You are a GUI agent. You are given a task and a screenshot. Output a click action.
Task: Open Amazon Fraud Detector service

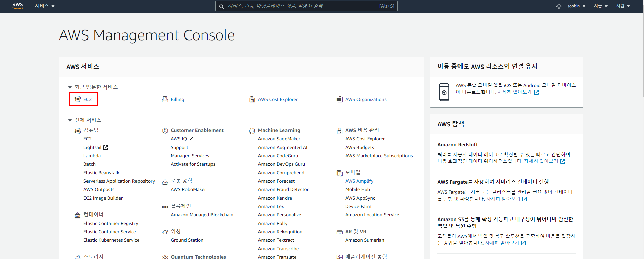tap(283, 189)
